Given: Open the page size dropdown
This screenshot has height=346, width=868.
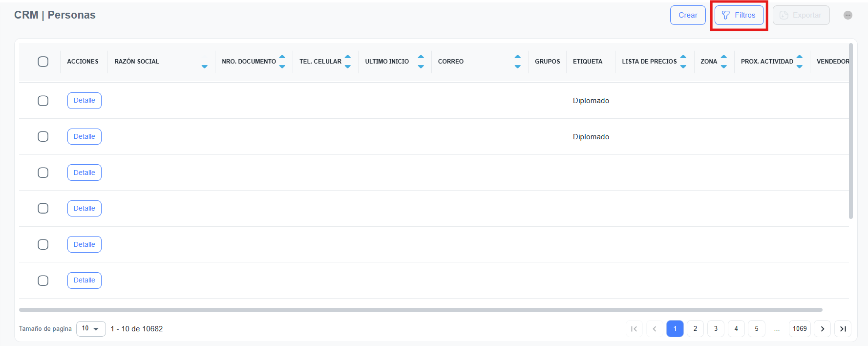Looking at the screenshot, I should pos(91,328).
